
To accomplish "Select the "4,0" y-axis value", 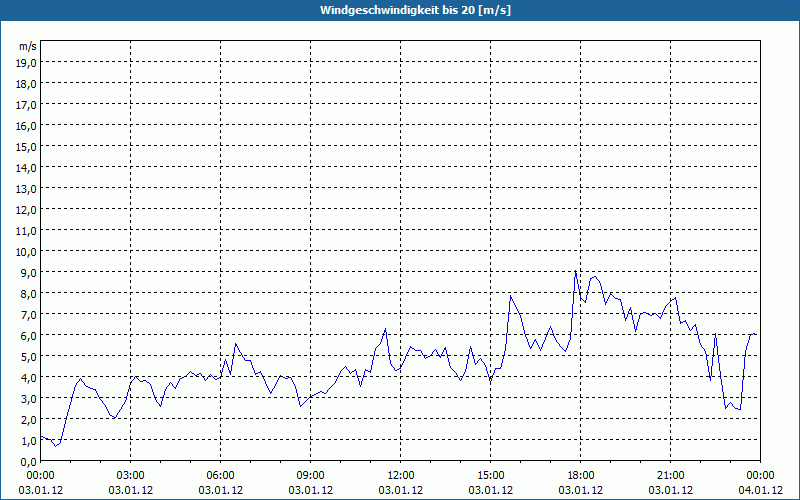I will 29,378.
